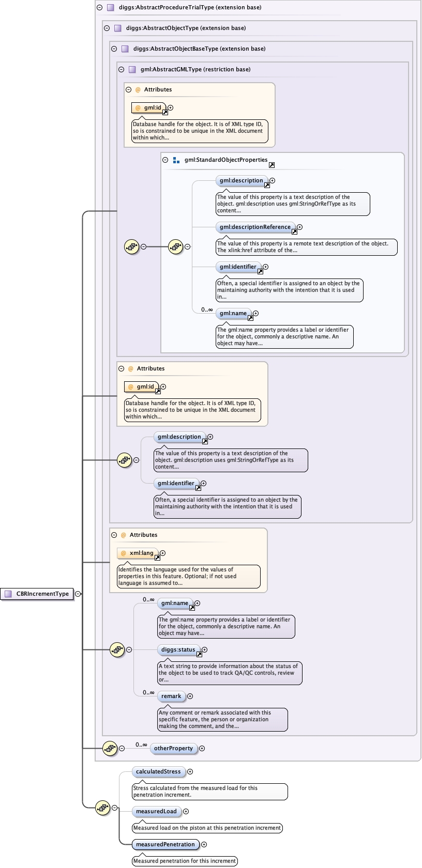Click the link arrow on diggs:status element
The image size is (422, 868).
(x=199, y=655)
